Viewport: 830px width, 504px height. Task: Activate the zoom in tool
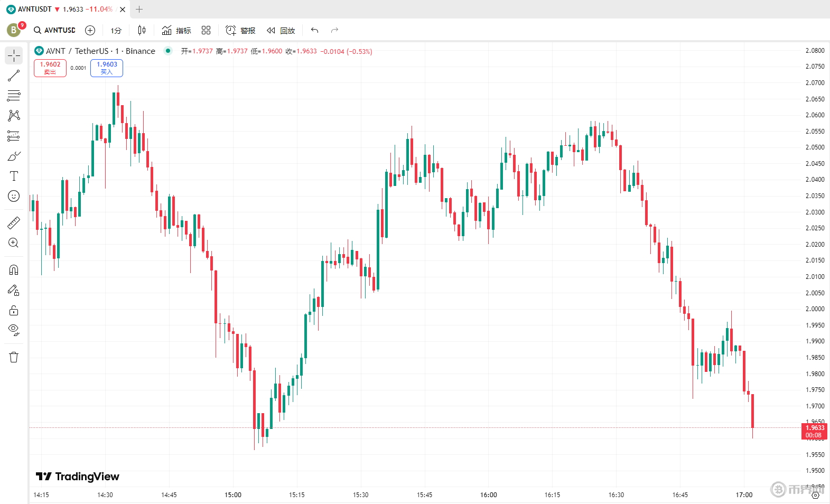[14, 243]
